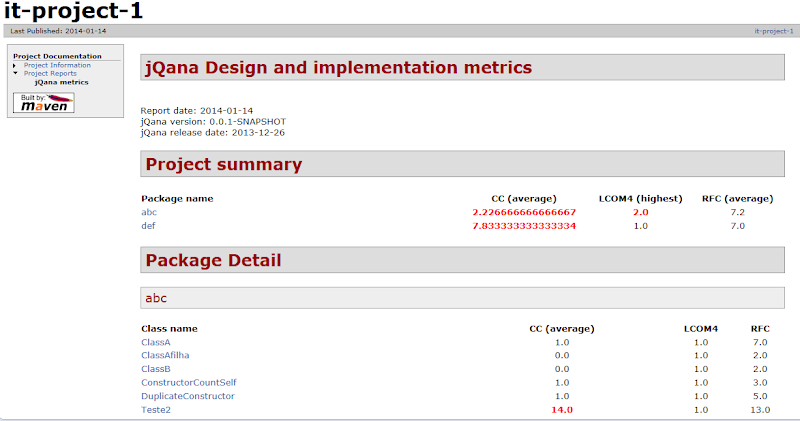This screenshot has height=421, width=800.
Task: Open the Teste2 class link
Action: [156, 410]
